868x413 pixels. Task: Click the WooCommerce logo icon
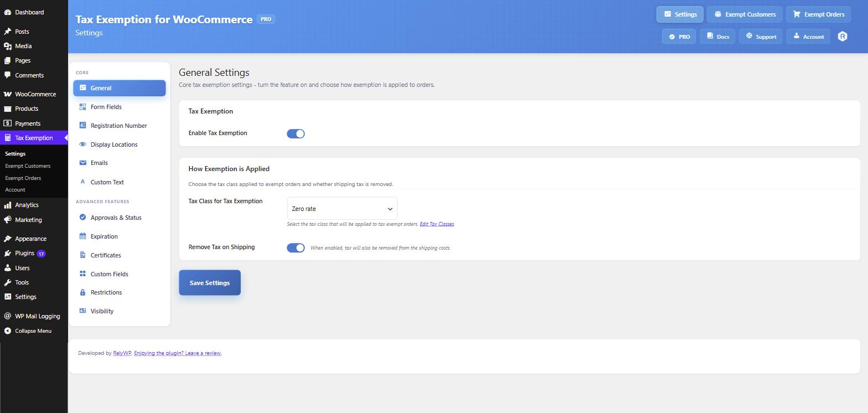tap(7, 94)
